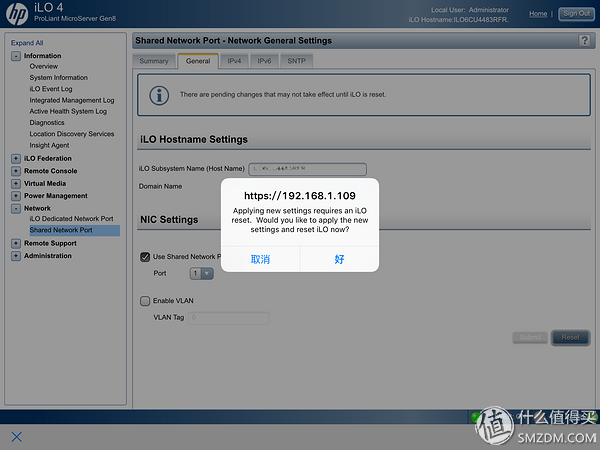Confirm dialog with 好 button
The width and height of the screenshot is (600, 450).
[x=339, y=259]
